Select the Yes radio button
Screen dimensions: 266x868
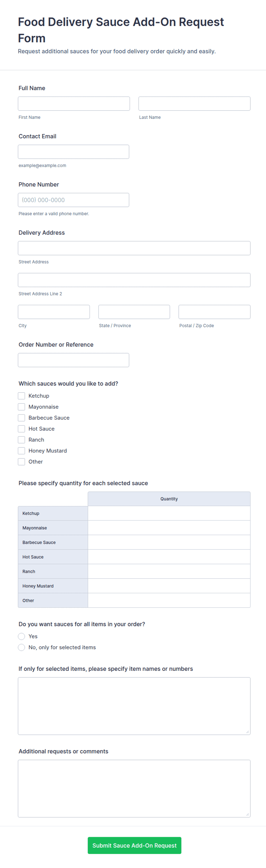tap(21, 636)
